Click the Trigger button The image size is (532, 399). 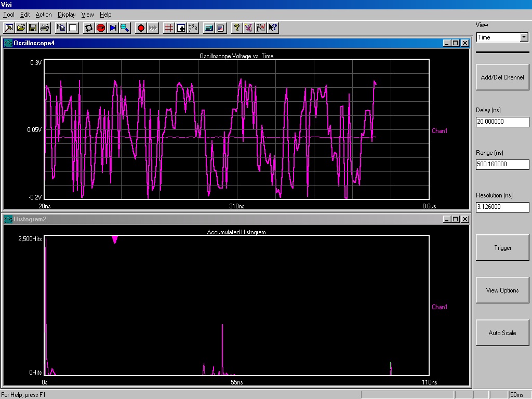pos(502,248)
